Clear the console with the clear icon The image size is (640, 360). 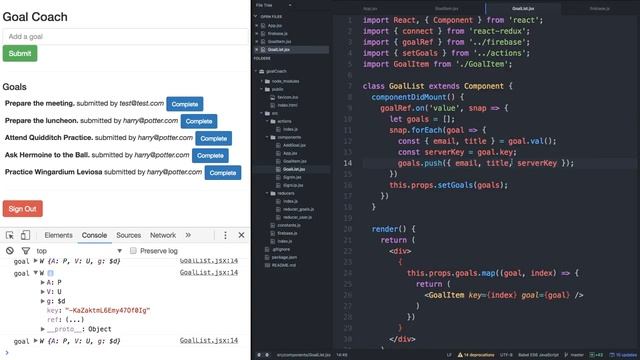pyautogui.click(x=10, y=251)
